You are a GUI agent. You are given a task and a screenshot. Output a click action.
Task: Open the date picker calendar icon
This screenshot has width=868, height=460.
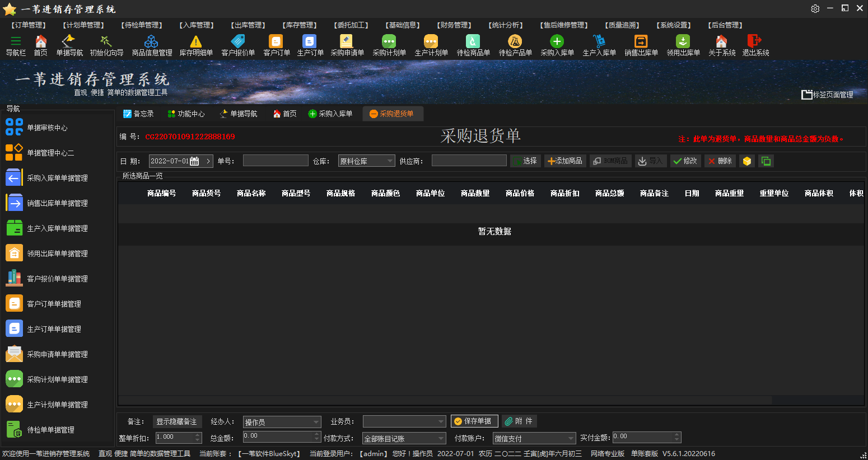(194, 161)
